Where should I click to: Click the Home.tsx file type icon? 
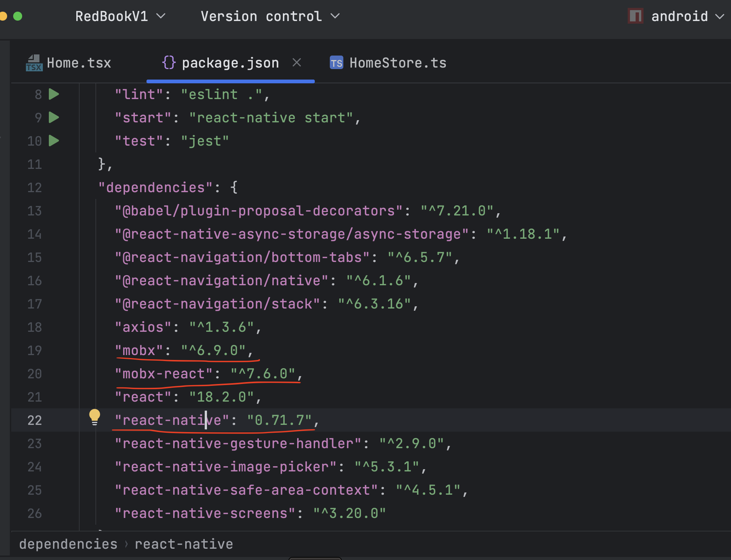[x=34, y=63]
